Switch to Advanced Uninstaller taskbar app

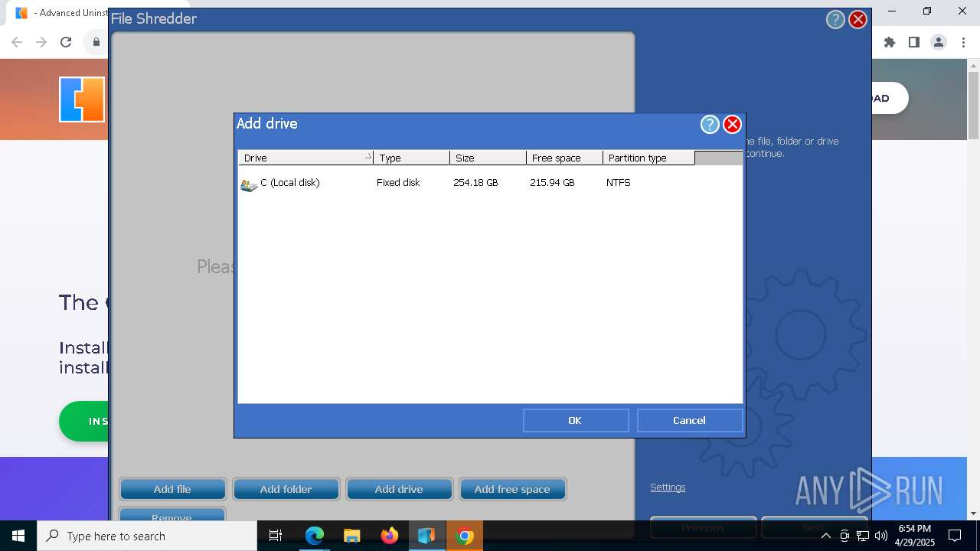coord(426,536)
